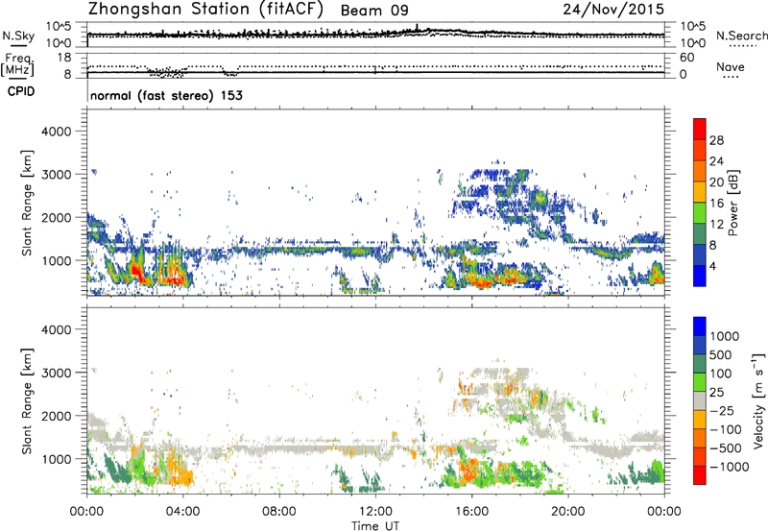Viewport: 768px width, 532px height.
Task: Click the '04:00' time axis label
Action: [182, 512]
